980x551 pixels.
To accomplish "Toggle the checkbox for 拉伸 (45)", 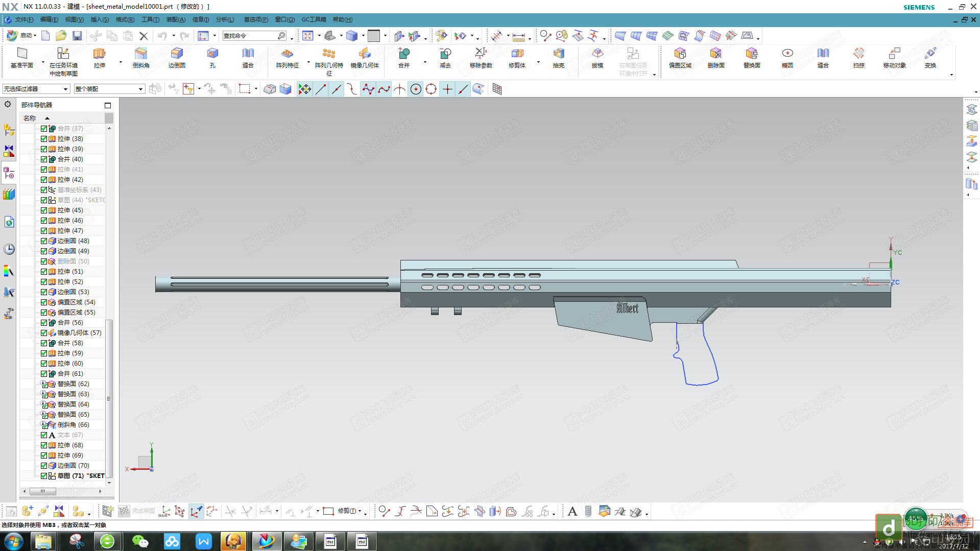I will pyautogui.click(x=44, y=210).
